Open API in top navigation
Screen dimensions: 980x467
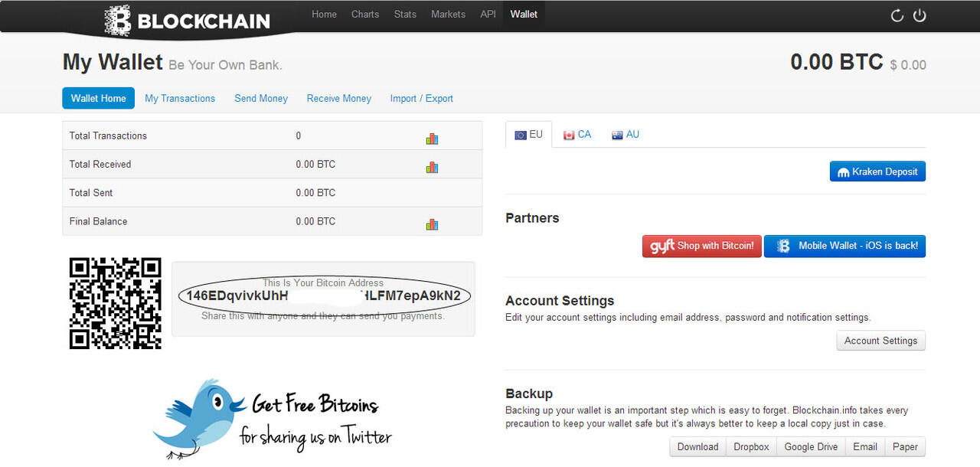point(488,15)
